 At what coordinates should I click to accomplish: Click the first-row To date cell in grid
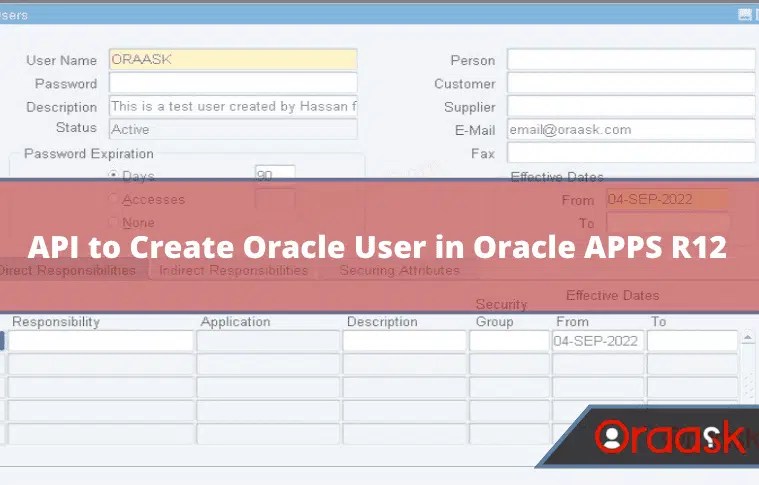click(692, 341)
